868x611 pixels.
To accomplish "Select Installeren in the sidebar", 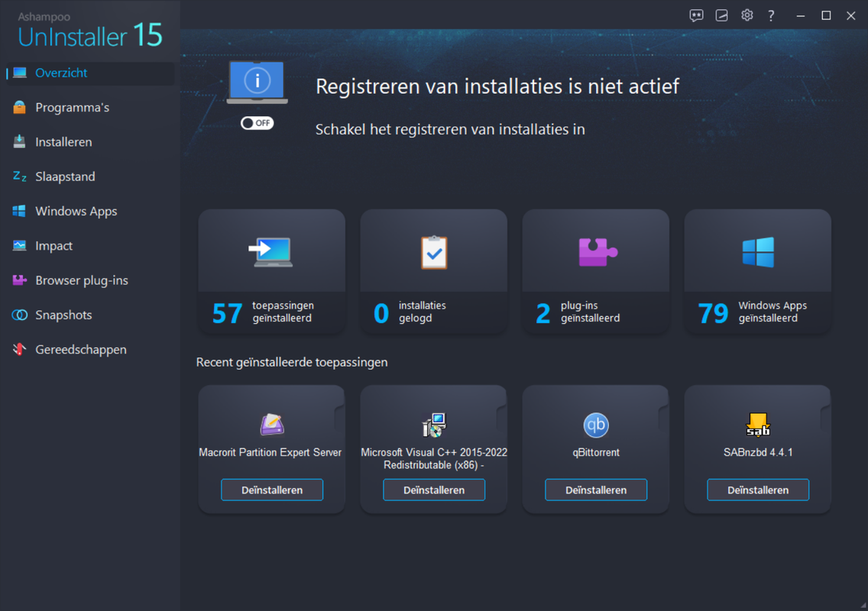I will click(x=90, y=142).
